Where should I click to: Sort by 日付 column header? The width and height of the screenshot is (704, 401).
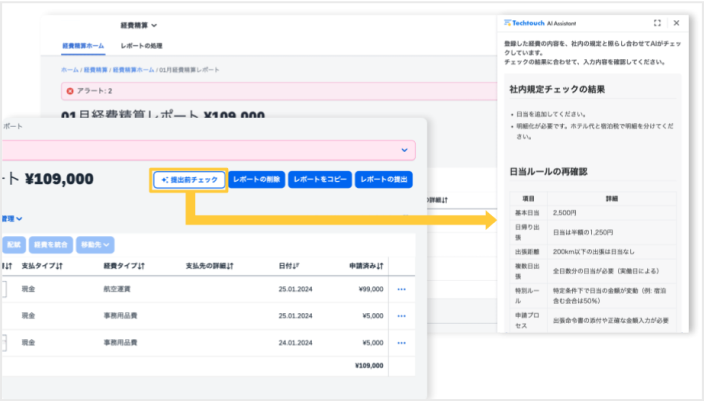pos(292,266)
